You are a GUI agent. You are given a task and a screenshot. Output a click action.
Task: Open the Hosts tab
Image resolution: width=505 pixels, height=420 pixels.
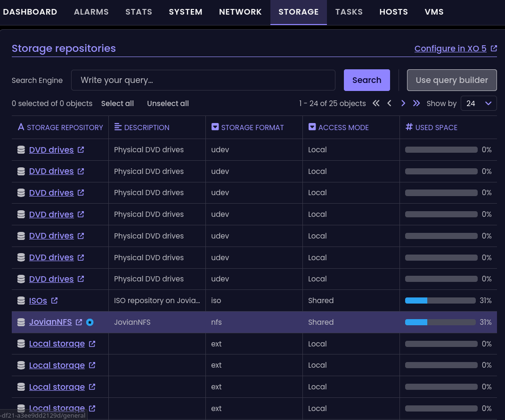pos(393,12)
